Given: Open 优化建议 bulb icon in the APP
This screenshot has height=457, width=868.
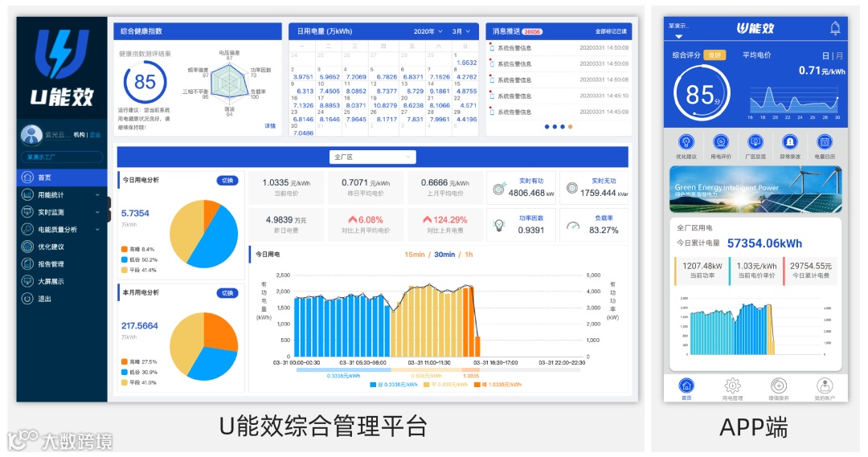Looking at the screenshot, I should coord(686,141).
